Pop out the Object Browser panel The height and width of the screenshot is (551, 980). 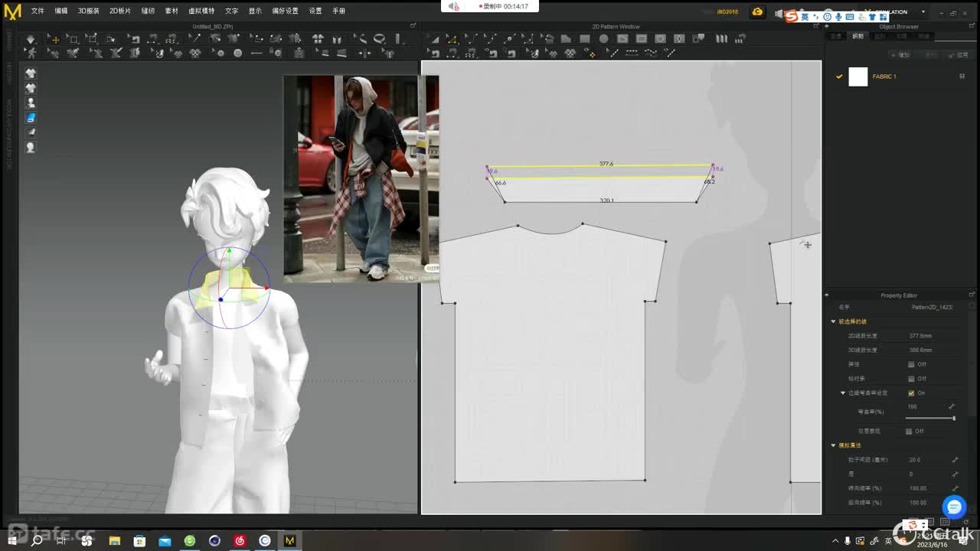click(972, 26)
